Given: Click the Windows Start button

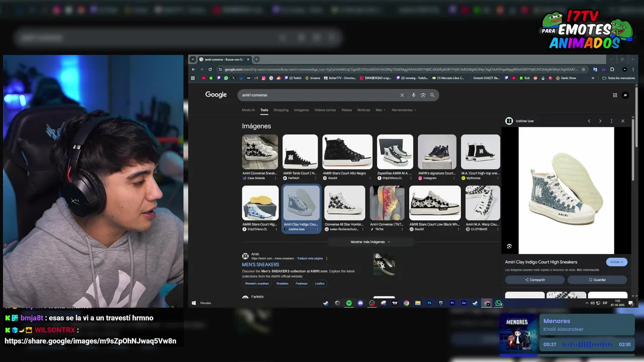Looking at the screenshot, I should tap(194, 303).
